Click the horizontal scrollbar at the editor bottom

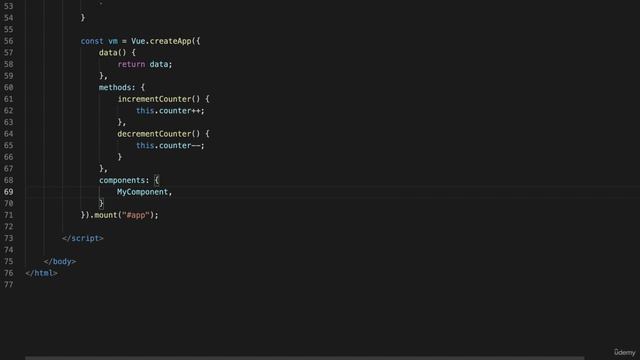[x=304, y=358]
